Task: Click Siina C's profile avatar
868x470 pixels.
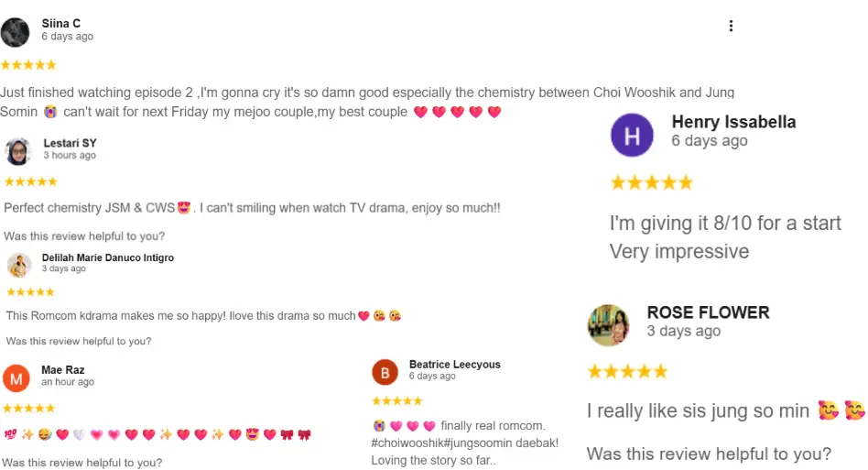Action: click(16, 32)
